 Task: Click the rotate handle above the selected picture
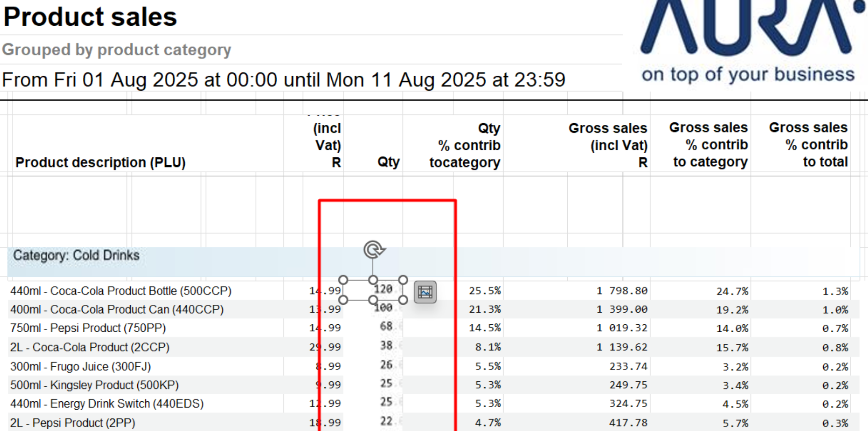[x=374, y=249]
